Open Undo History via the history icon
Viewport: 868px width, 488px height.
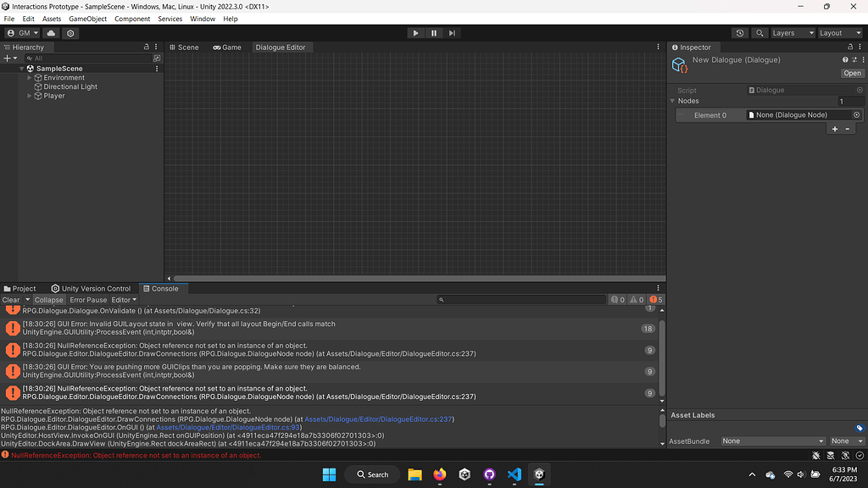(741, 33)
